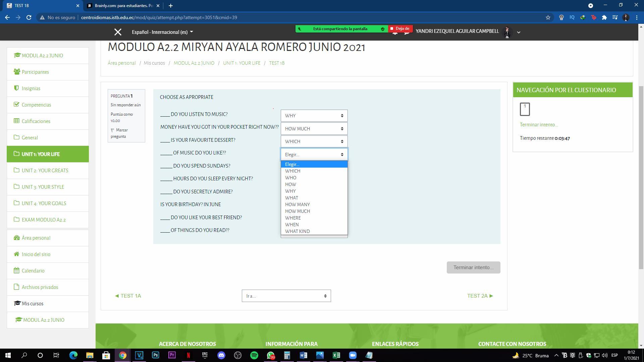
Task: Expand the Ir a... jump menu
Action: point(286,296)
